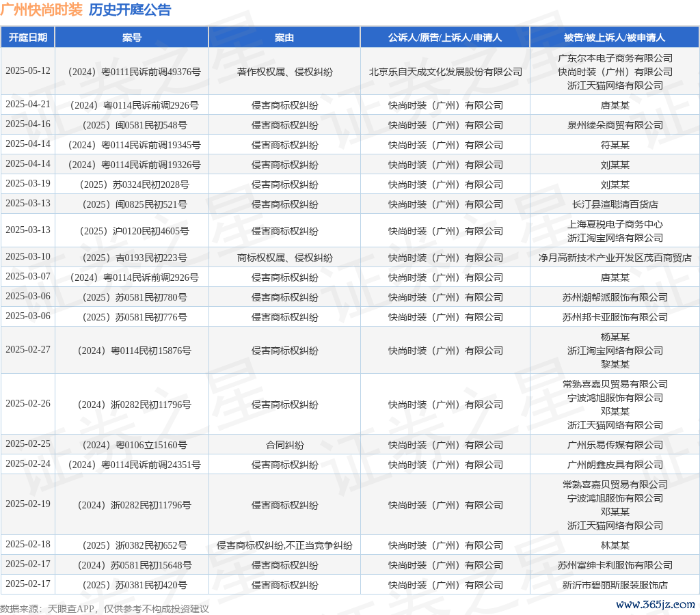Click the www.365jz.com site text

pos(656,605)
